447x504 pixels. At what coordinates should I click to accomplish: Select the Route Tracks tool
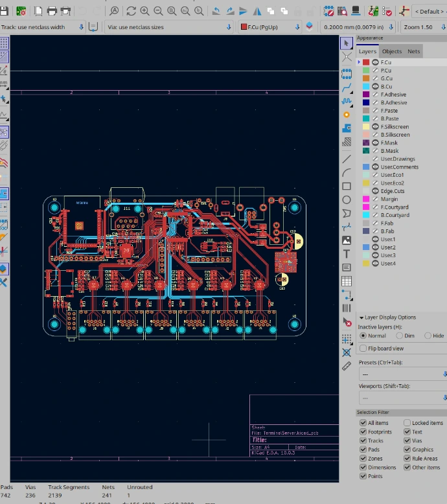click(x=347, y=87)
